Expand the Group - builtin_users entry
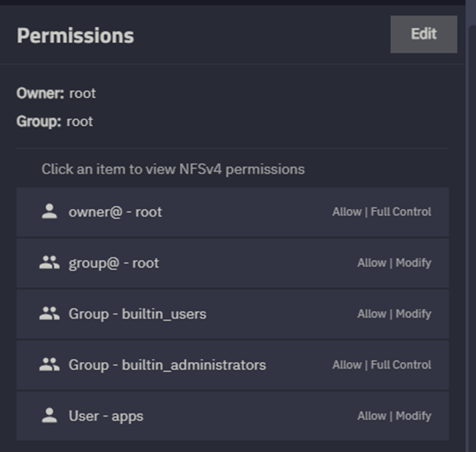 [x=233, y=314]
